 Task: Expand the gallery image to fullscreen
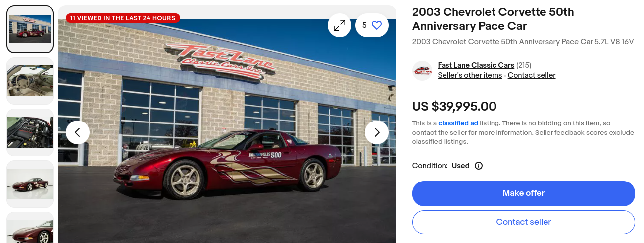[x=340, y=25]
